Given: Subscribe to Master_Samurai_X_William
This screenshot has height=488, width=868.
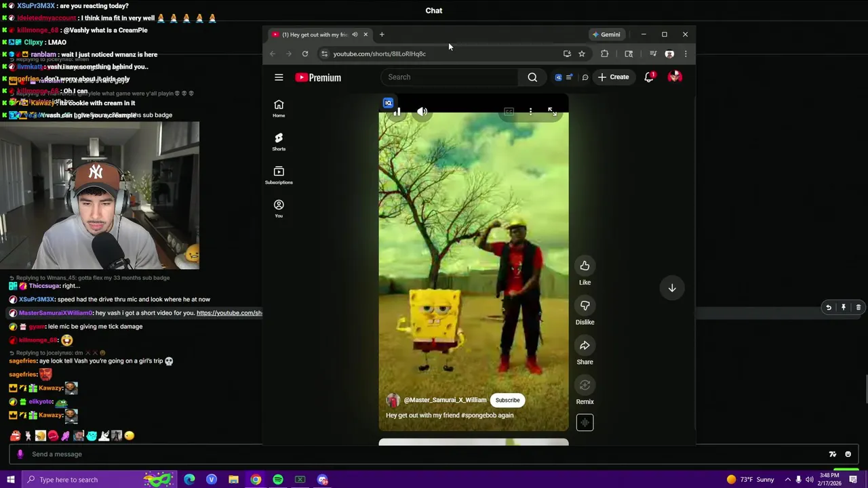Looking at the screenshot, I should pyautogui.click(x=507, y=400).
